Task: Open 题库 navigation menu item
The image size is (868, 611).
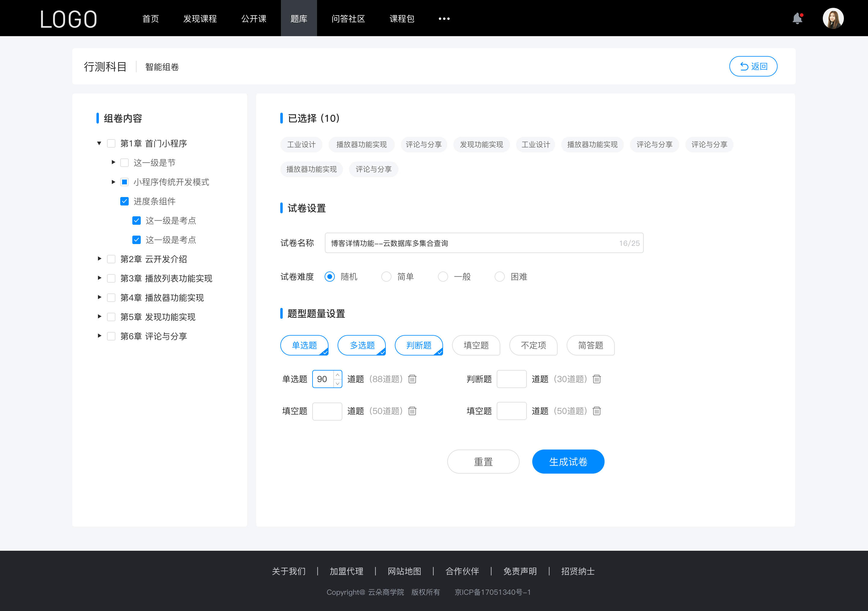Action: 297,18
